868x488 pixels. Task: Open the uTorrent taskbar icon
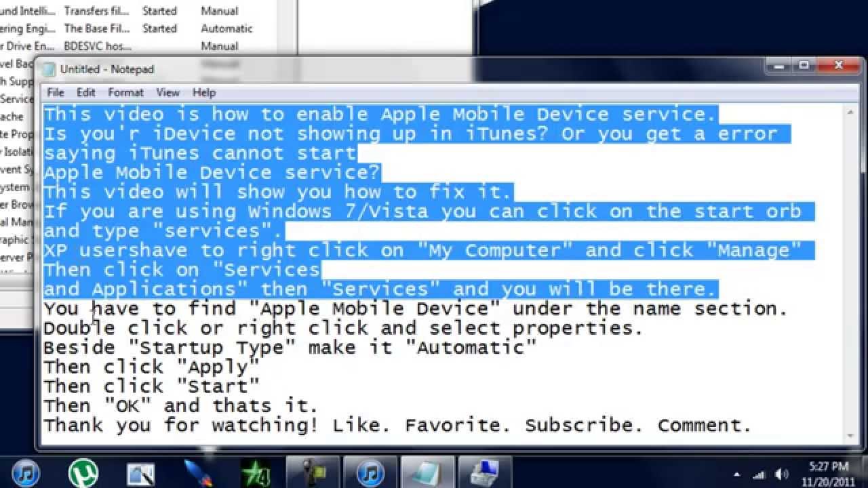click(x=83, y=472)
